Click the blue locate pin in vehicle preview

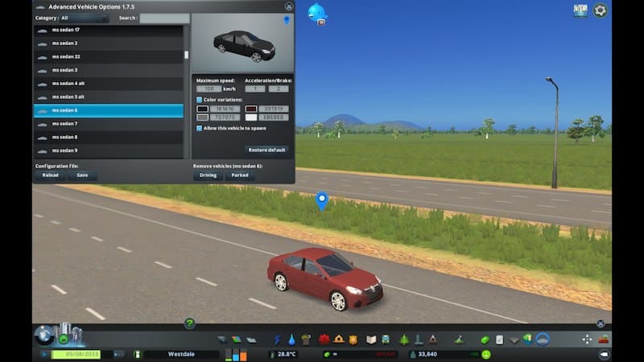(x=287, y=20)
